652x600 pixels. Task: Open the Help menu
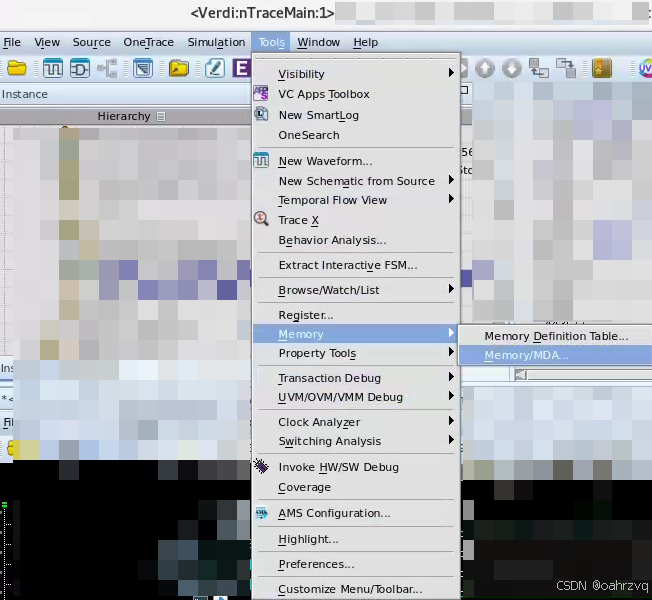[x=366, y=42]
